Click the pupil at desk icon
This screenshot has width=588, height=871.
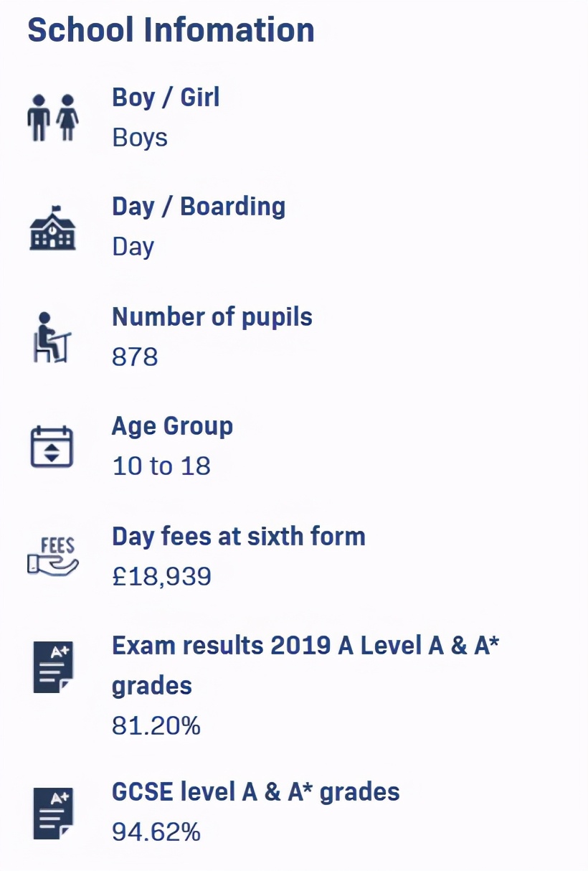(52, 336)
